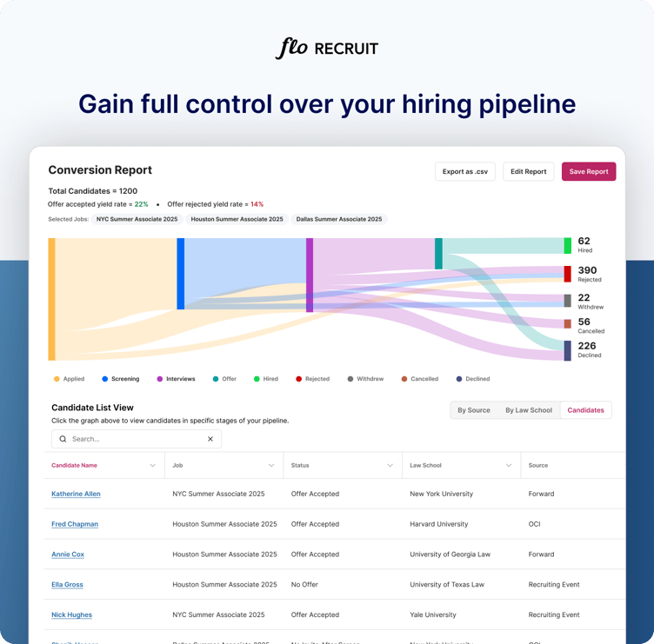Image resolution: width=654 pixels, height=644 pixels.
Task: Click the orange Applied bar in chart
Action: coord(52,299)
